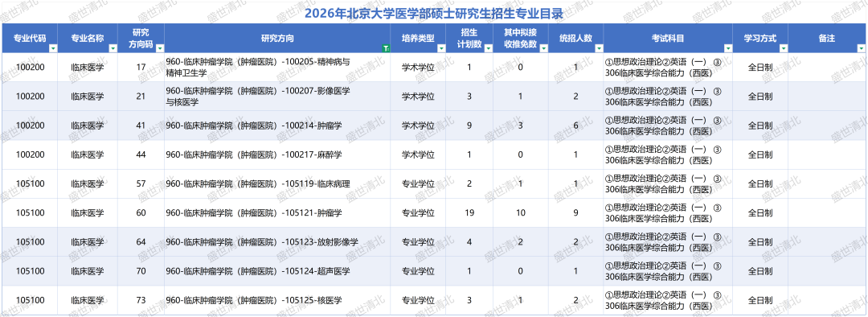Select the 研究方向 header cell
Viewport: 868px width, 317px height.
coord(277,39)
